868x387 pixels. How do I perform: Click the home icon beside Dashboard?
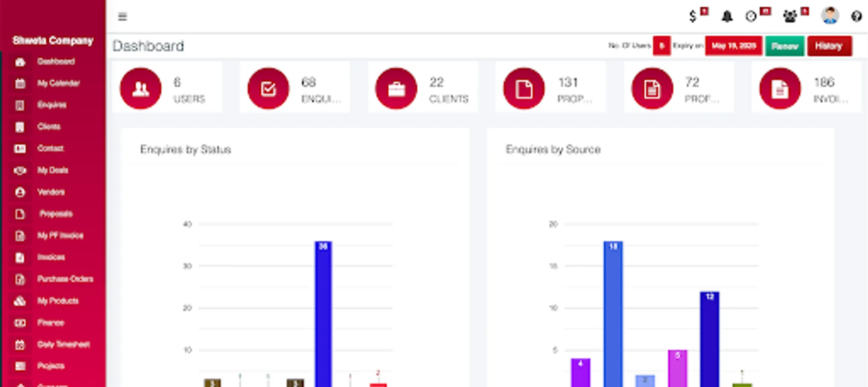pyautogui.click(x=20, y=62)
